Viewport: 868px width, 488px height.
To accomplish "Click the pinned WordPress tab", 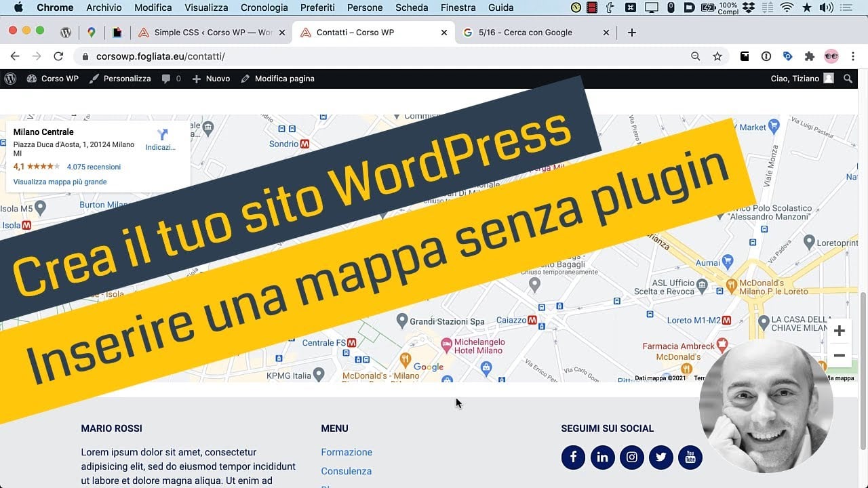I will 66,33.
